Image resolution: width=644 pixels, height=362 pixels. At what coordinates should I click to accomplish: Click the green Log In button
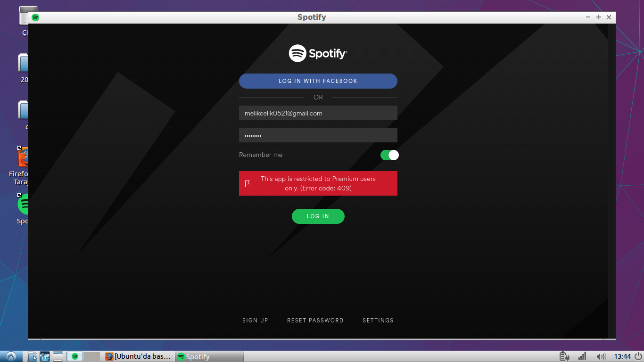pyautogui.click(x=318, y=216)
